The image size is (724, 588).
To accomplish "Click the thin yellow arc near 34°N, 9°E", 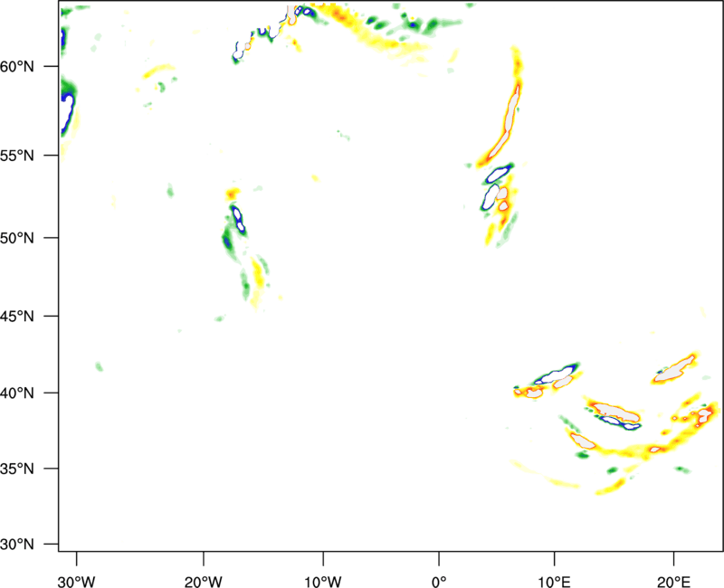I will (x=543, y=475).
